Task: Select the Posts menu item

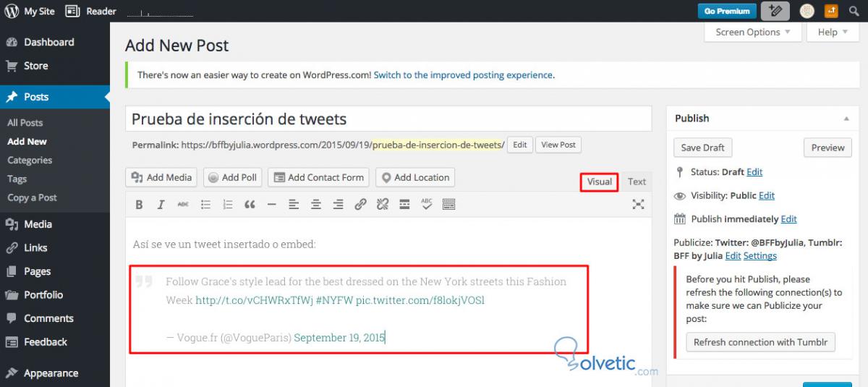Action: 55,97
